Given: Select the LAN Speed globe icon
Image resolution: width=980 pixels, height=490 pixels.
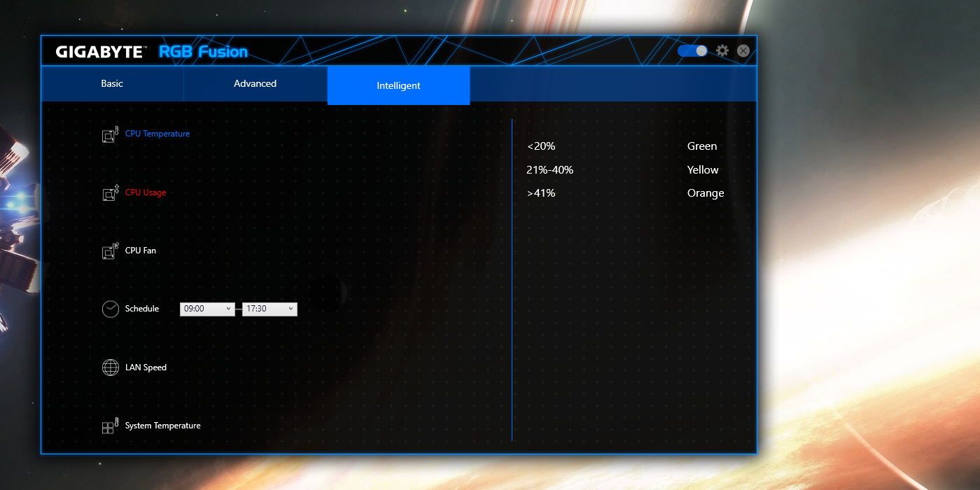Looking at the screenshot, I should tap(111, 367).
